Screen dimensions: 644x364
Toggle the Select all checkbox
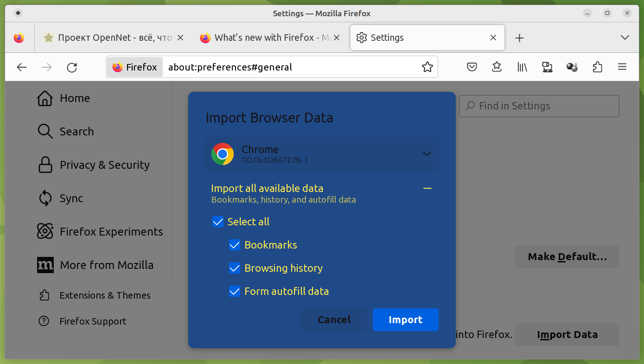point(218,222)
